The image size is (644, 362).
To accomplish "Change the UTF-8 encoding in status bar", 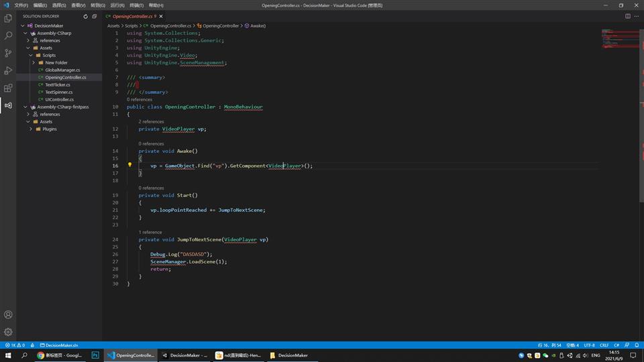I will 589,345.
